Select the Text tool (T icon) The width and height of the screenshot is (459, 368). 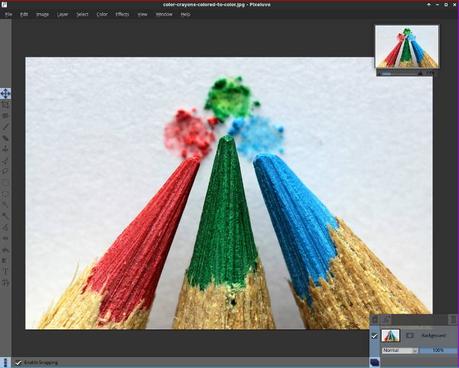pyautogui.click(x=5, y=272)
